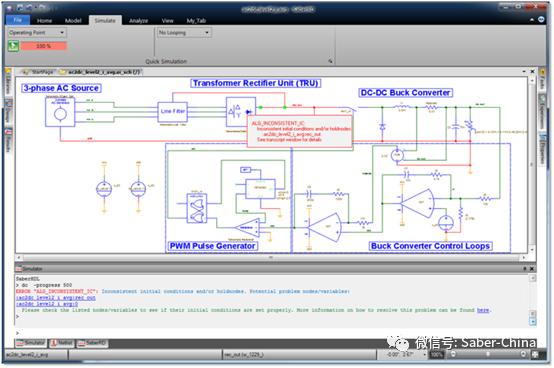Switch to the Netlist bottom tab
This screenshot has width=554, height=368.
click(x=61, y=343)
